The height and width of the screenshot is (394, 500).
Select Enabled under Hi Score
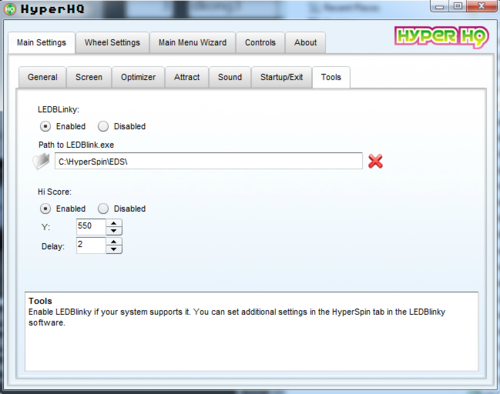click(x=45, y=209)
